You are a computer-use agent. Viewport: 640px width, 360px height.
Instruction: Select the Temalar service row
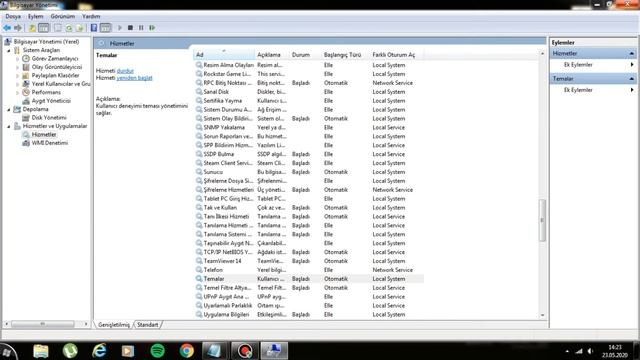309,279
